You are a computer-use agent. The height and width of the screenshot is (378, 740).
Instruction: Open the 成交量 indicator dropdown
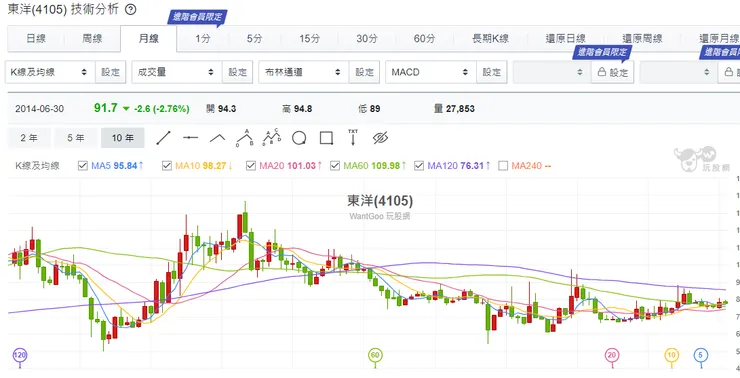[x=177, y=72]
